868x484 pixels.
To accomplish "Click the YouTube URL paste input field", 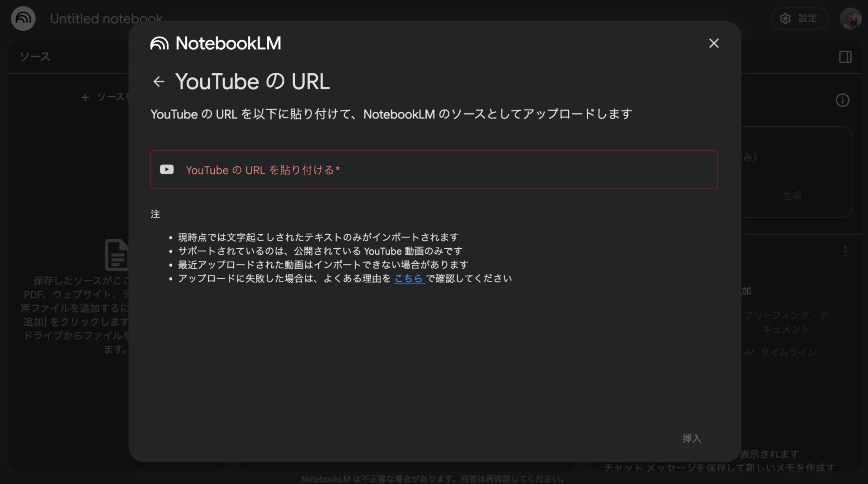I will pyautogui.click(x=434, y=170).
